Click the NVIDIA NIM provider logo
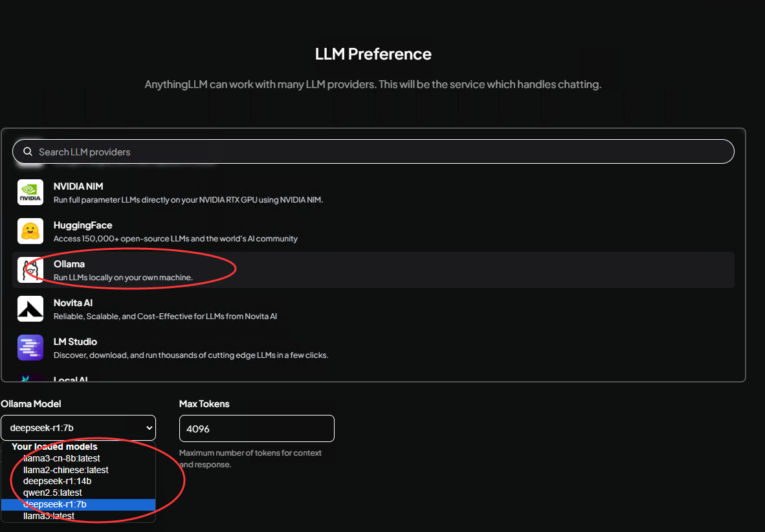This screenshot has width=765, height=532. [x=30, y=192]
